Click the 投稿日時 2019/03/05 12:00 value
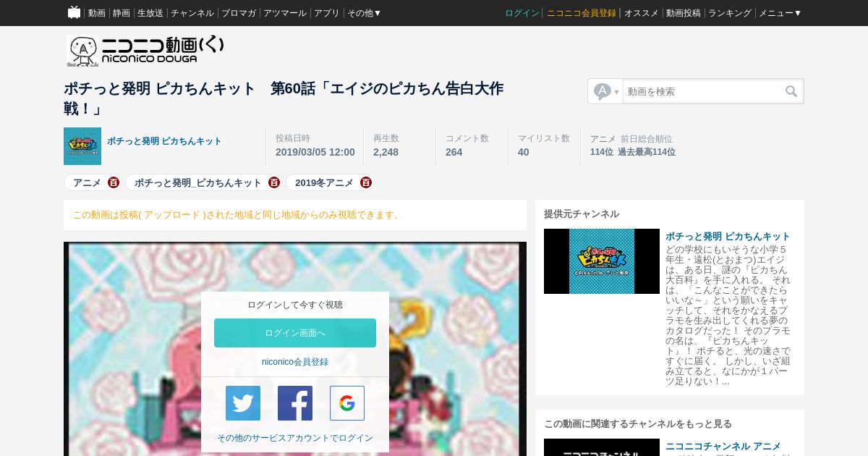The image size is (868, 456). pyautogui.click(x=315, y=152)
